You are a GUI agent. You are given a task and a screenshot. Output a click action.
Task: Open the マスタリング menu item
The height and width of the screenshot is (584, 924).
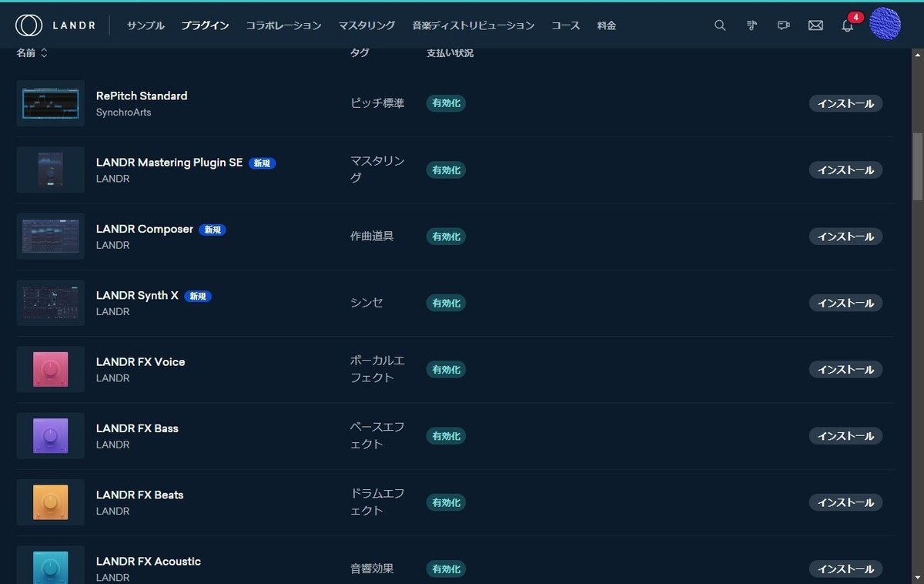tap(367, 25)
